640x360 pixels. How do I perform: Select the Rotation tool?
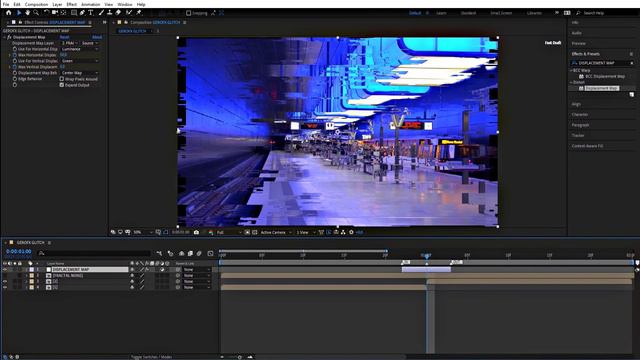[46, 13]
